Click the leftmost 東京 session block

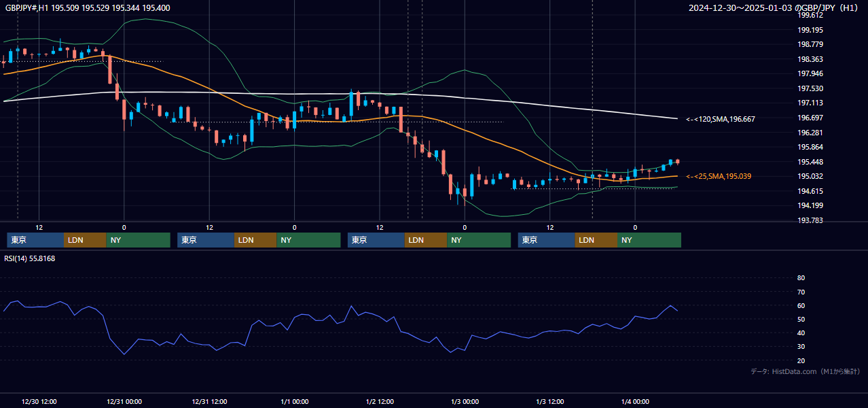point(35,240)
